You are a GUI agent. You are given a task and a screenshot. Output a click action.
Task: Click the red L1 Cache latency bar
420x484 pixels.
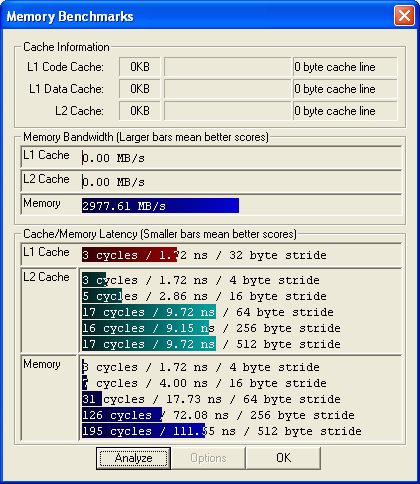(x=129, y=255)
